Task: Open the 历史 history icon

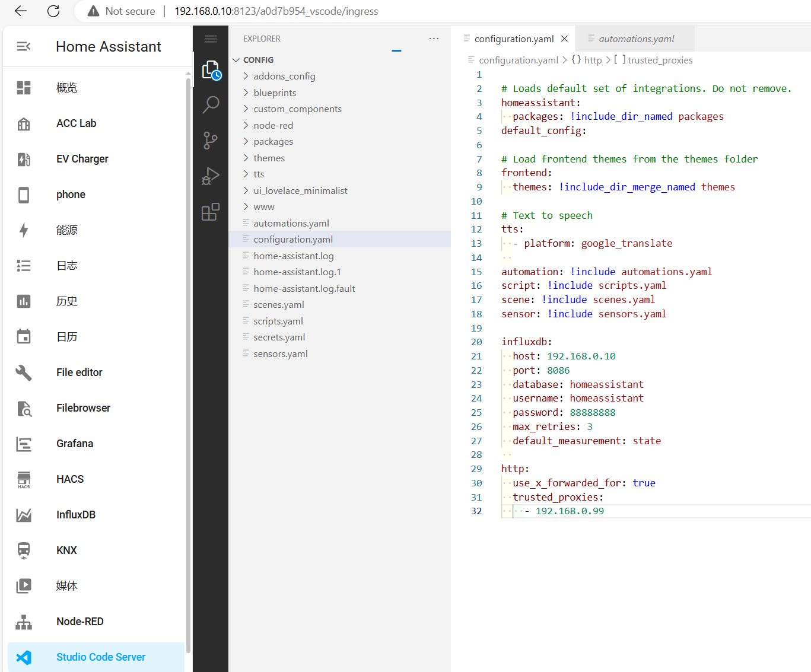Action: click(x=24, y=301)
